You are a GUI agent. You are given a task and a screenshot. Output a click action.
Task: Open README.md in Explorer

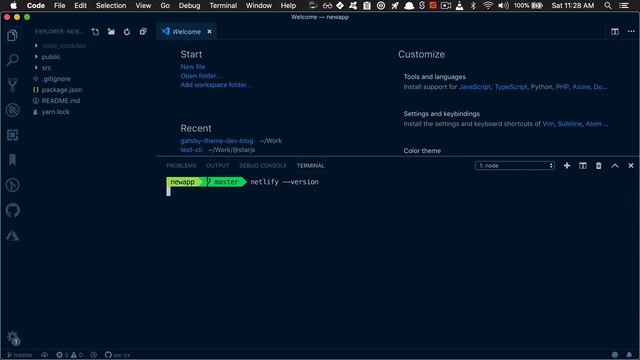pos(60,101)
